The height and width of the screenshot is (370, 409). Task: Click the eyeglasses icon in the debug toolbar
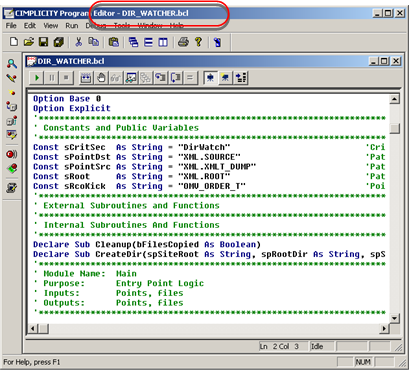point(116,78)
